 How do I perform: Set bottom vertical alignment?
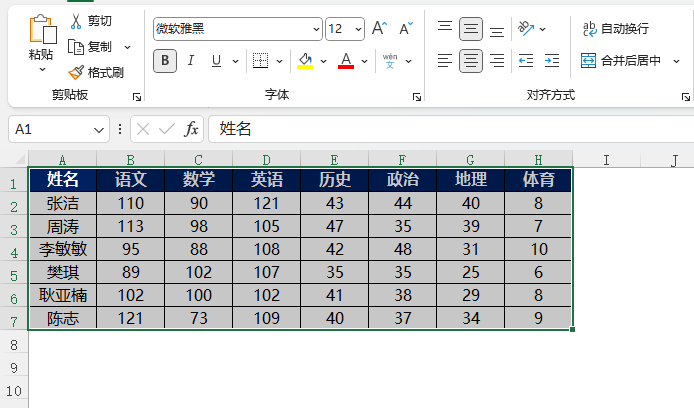(x=497, y=32)
